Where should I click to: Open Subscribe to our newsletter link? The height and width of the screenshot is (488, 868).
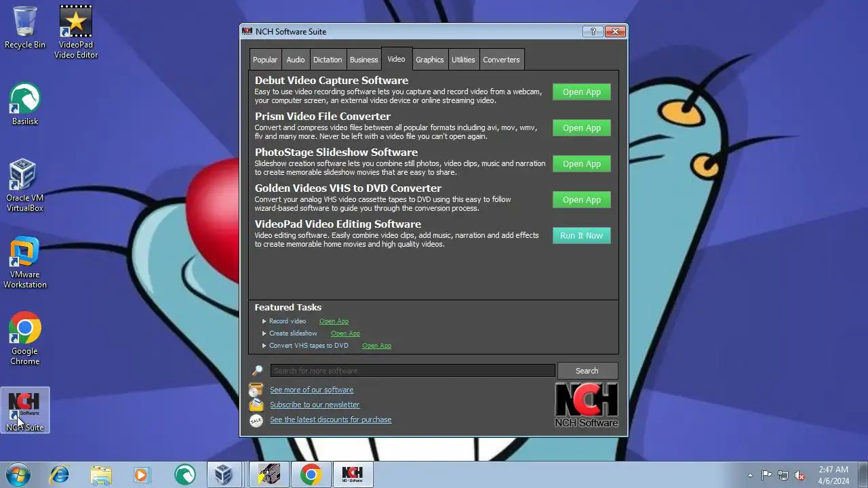tap(315, 405)
